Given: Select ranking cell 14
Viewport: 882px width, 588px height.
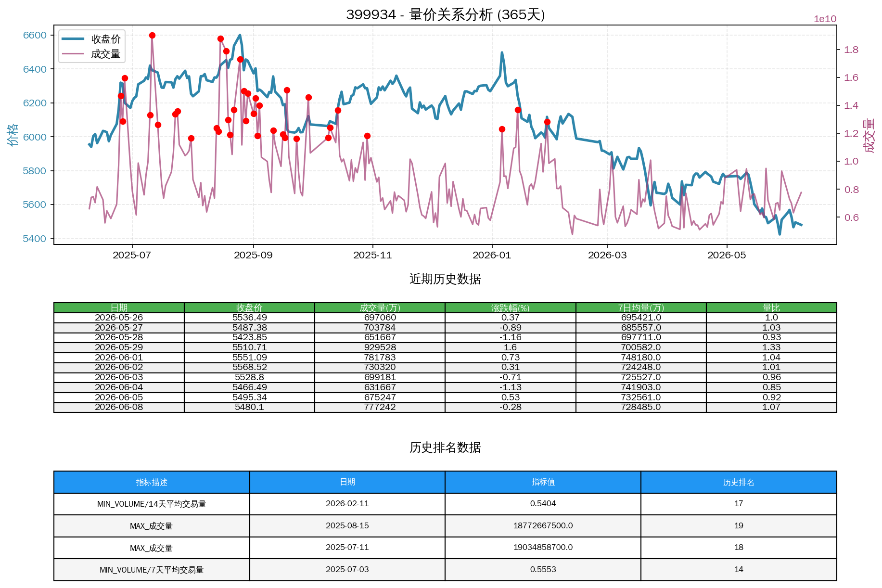Looking at the screenshot, I should (x=739, y=570).
